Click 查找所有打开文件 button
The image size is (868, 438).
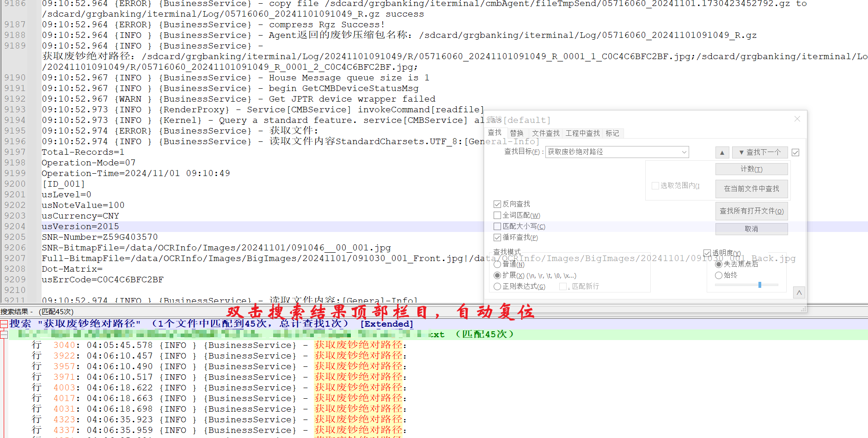752,211
